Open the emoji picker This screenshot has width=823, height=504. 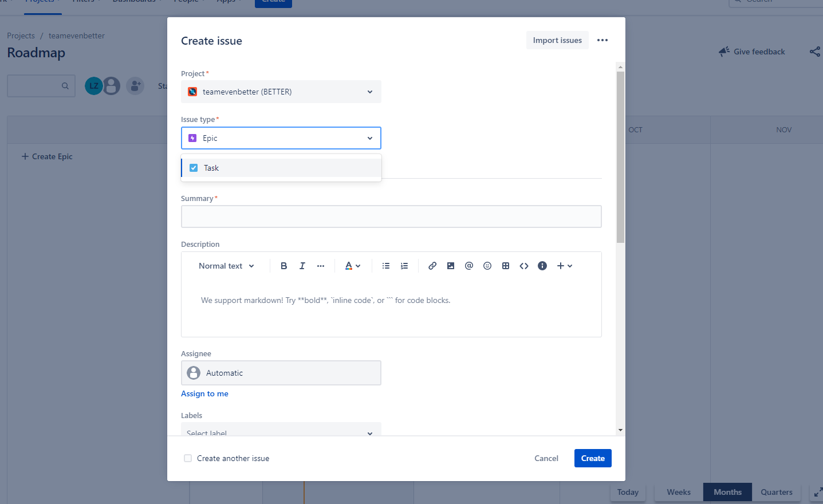(487, 266)
